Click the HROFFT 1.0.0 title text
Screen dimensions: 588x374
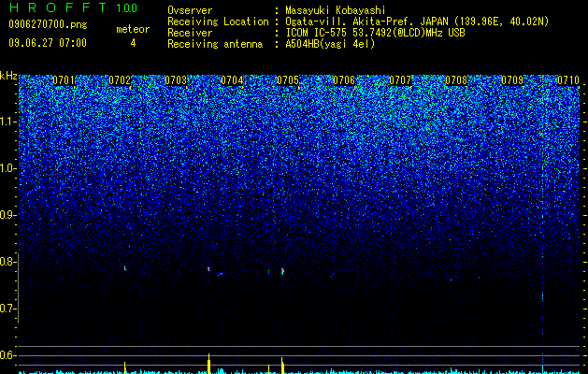coord(73,7)
